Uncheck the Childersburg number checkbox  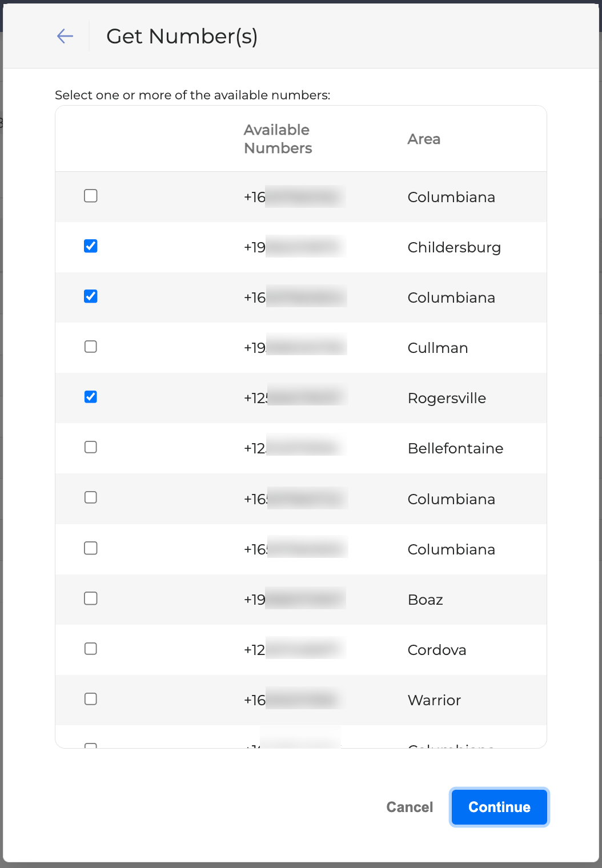coord(91,246)
